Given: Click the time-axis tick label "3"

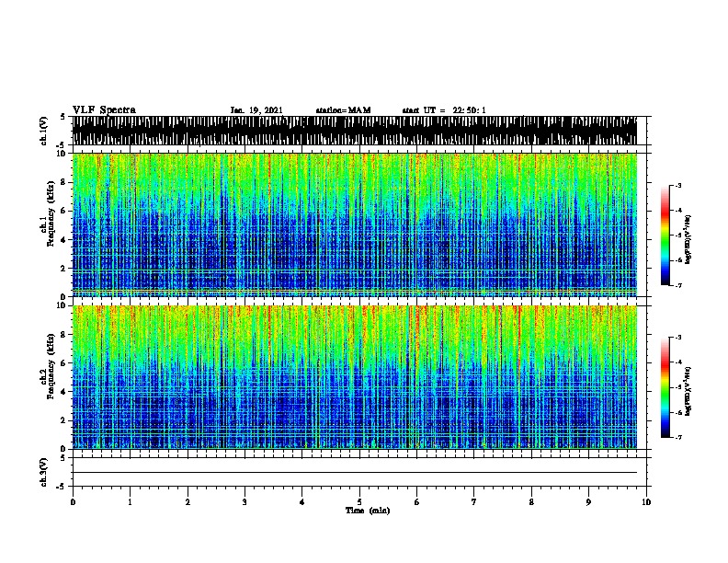Looking at the screenshot, I should 245,502.
